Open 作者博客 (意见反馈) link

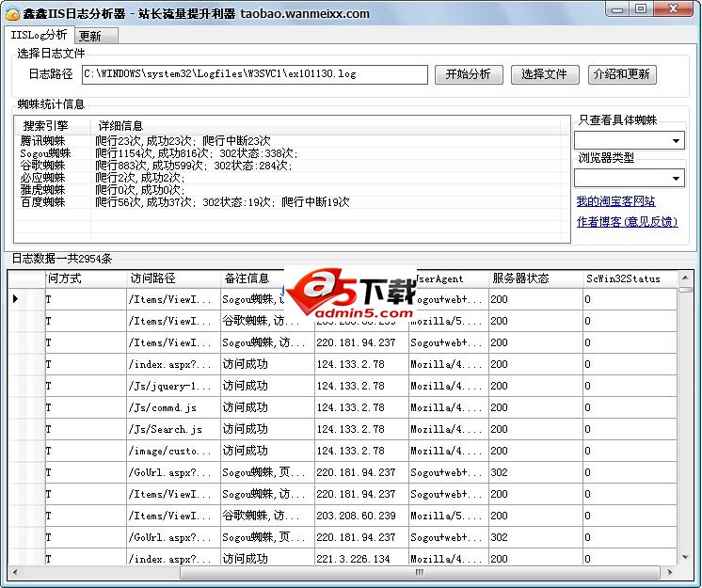628,221
